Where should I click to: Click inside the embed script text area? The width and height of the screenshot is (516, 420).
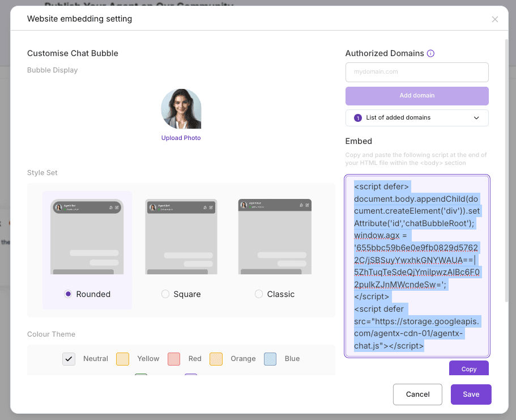tap(417, 266)
